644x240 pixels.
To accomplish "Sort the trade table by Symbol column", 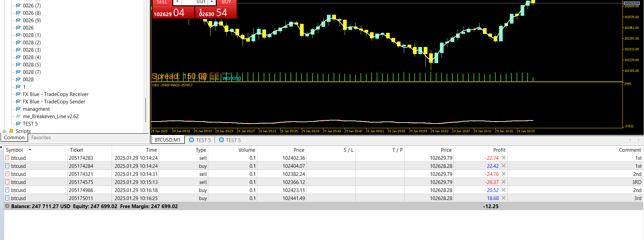I will tap(14, 150).
